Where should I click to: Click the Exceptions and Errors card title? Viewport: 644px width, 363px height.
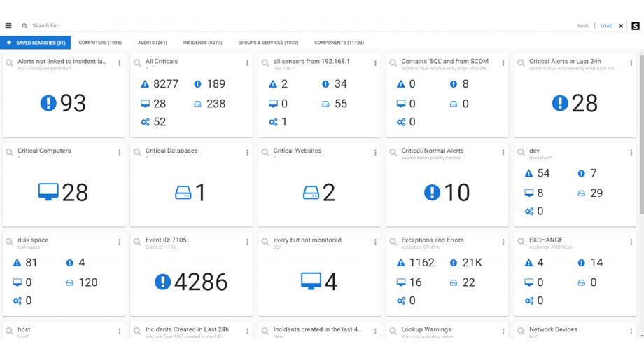point(432,240)
